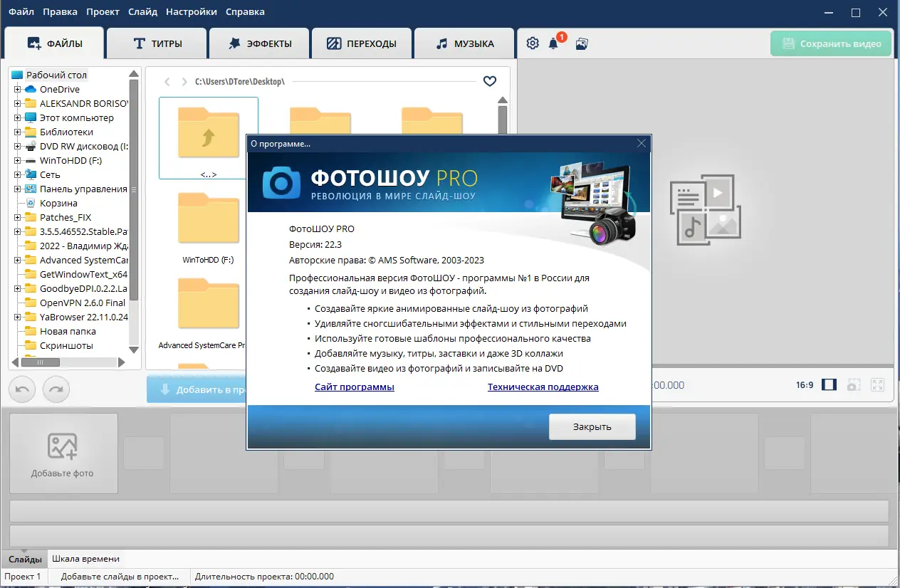Select Корзина in the folder tree
This screenshot has height=588, width=900.
tap(59, 204)
